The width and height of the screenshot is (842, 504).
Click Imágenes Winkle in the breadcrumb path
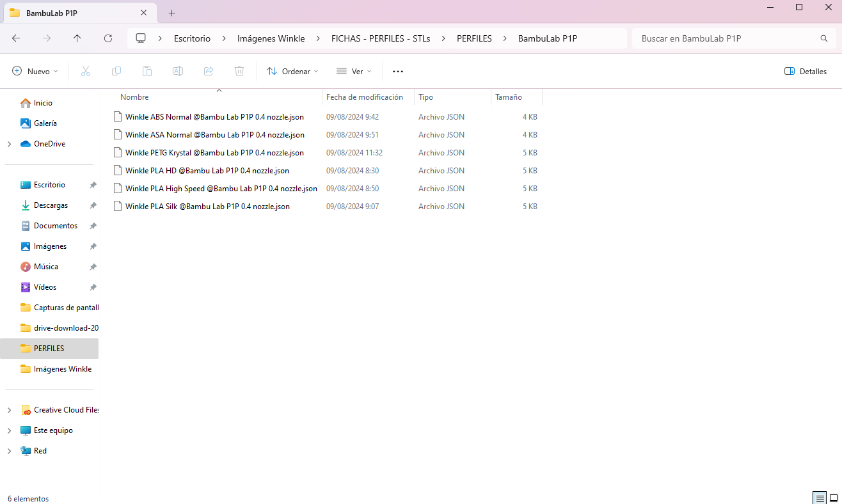(x=271, y=38)
